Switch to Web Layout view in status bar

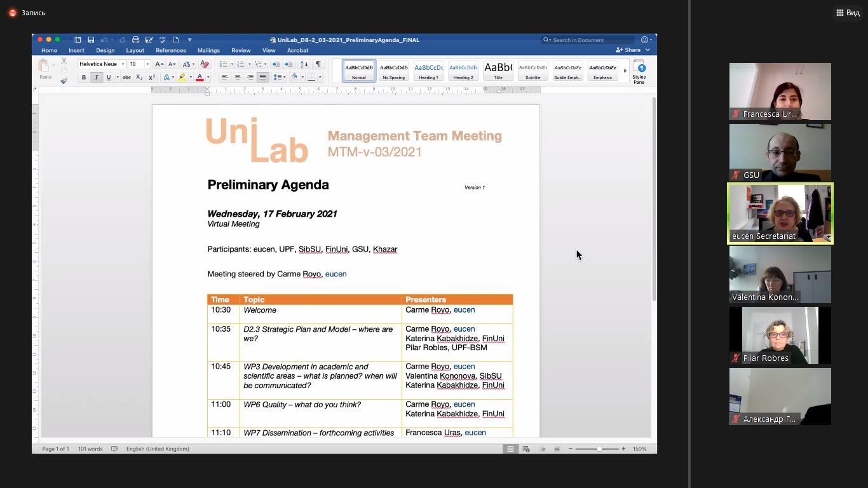coord(526,449)
